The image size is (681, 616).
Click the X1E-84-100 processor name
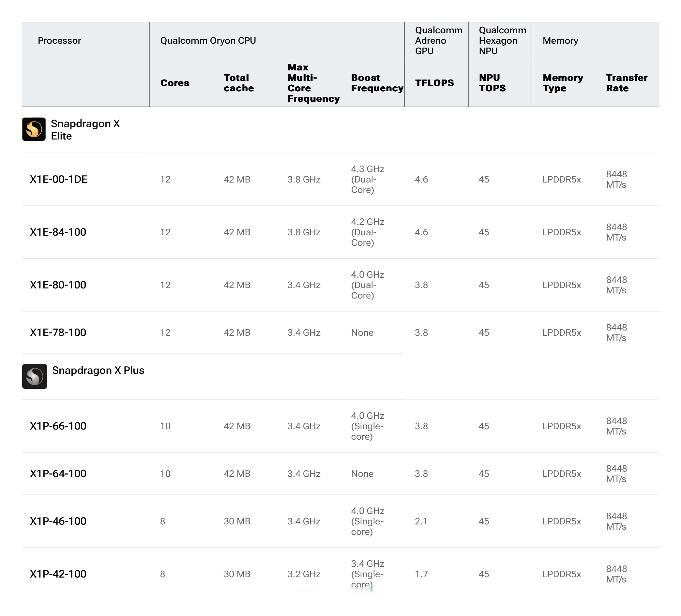click(58, 232)
